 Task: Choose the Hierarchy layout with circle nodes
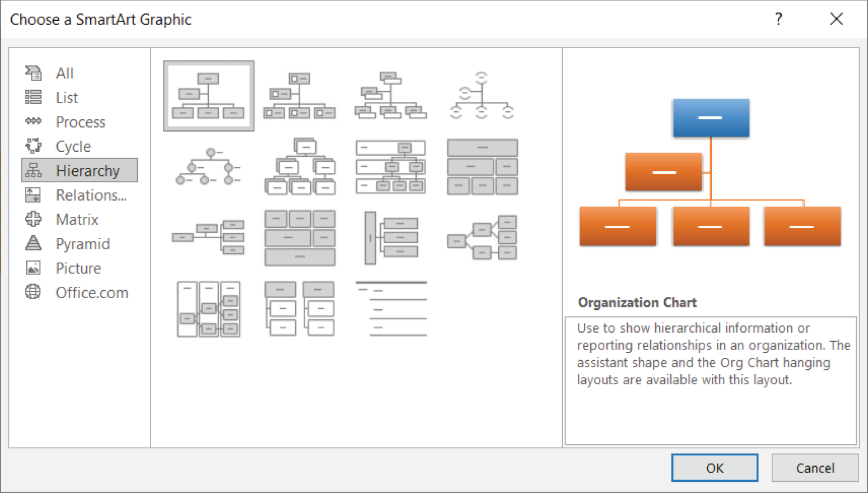208,167
